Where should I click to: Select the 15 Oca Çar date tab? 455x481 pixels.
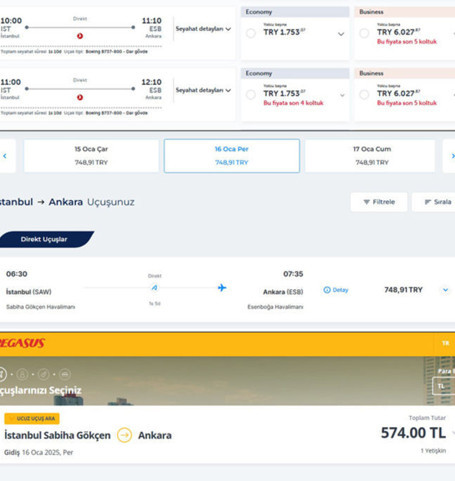click(91, 156)
